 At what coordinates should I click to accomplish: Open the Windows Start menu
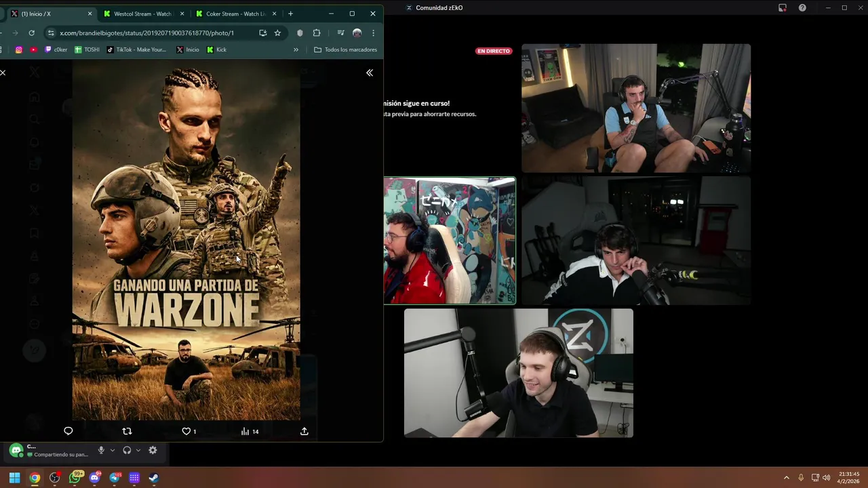click(14, 478)
